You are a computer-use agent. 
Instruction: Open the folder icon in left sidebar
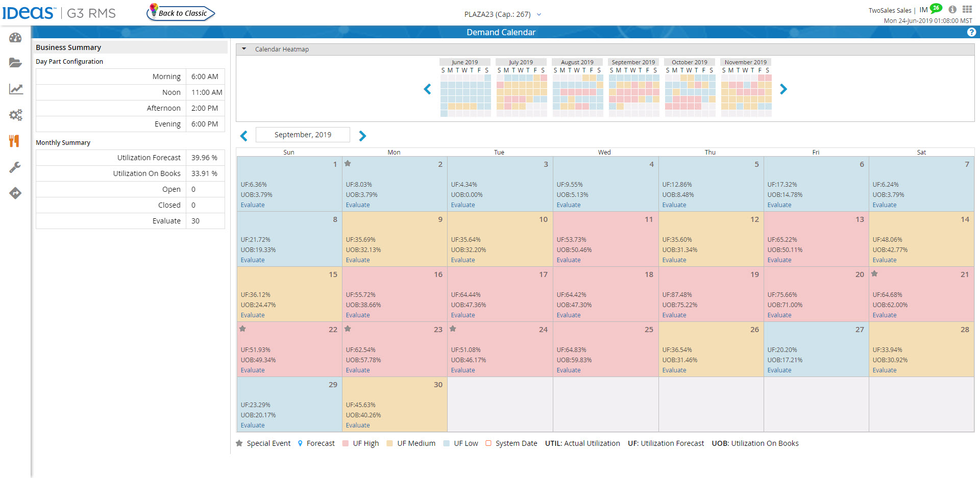click(x=15, y=63)
